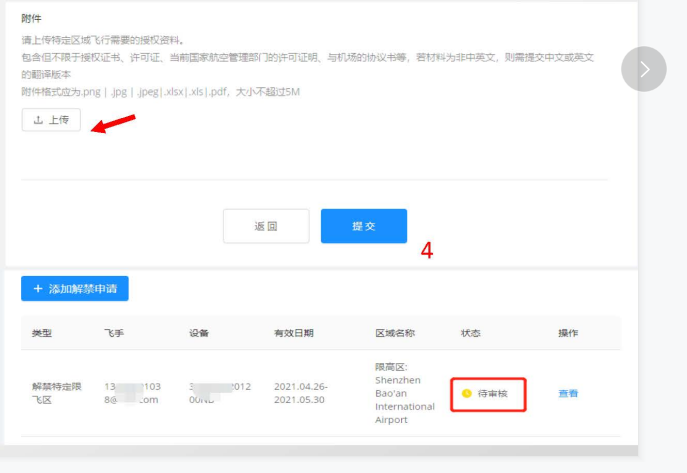Click the 操作 column header
687x473 pixels.
click(x=568, y=333)
